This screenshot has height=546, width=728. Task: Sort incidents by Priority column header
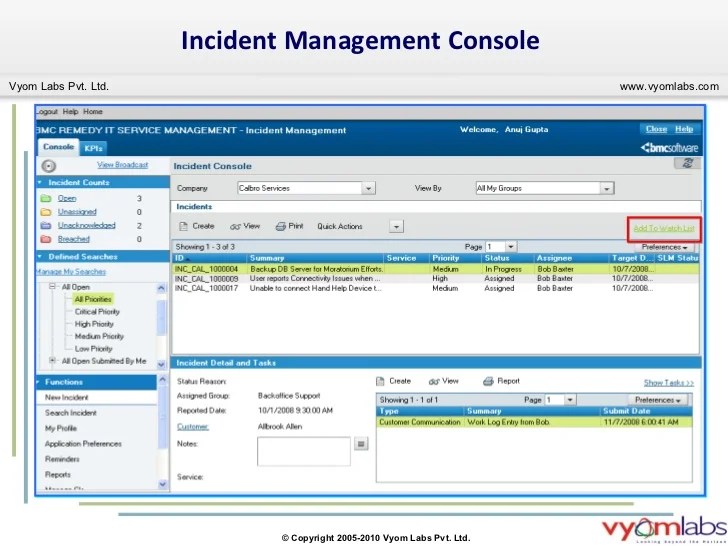(x=445, y=258)
